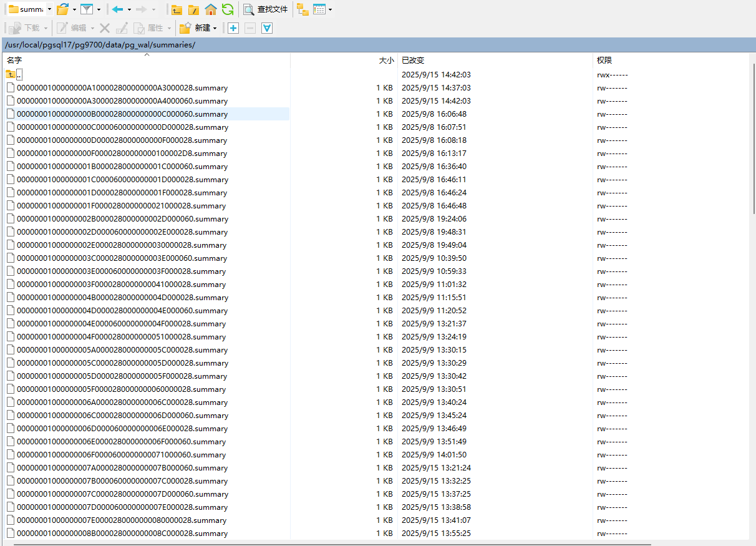Select file 00000001000000003E000060000000003F000028.summary
756x546 pixels.
coord(122,271)
